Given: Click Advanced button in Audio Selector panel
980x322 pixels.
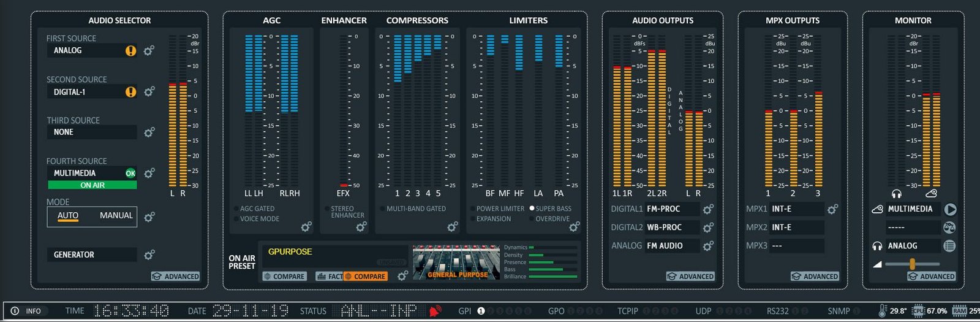Looking at the screenshot, I should [176, 277].
